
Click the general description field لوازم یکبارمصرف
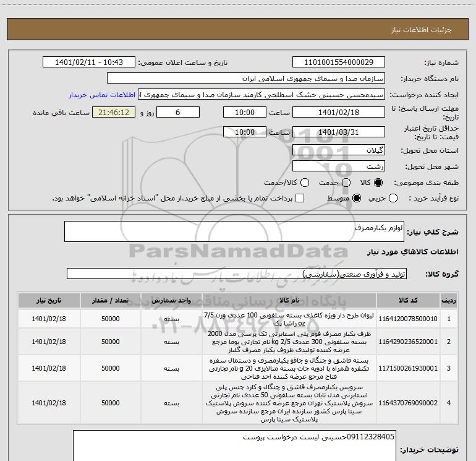234,231
